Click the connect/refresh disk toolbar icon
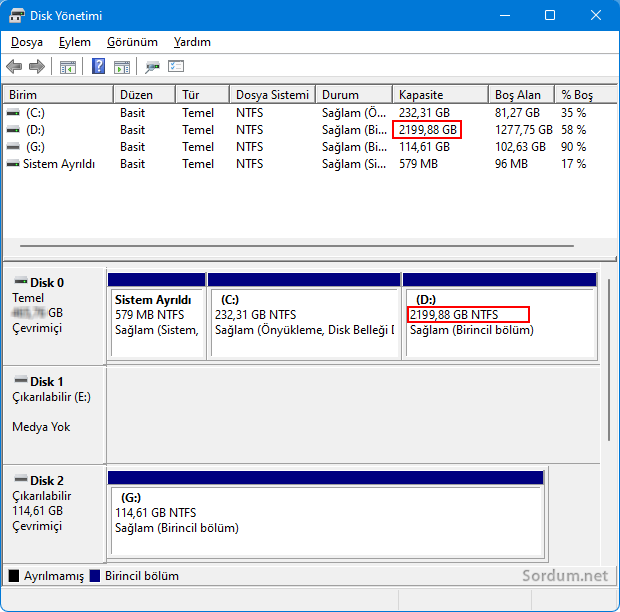 pos(152,66)
